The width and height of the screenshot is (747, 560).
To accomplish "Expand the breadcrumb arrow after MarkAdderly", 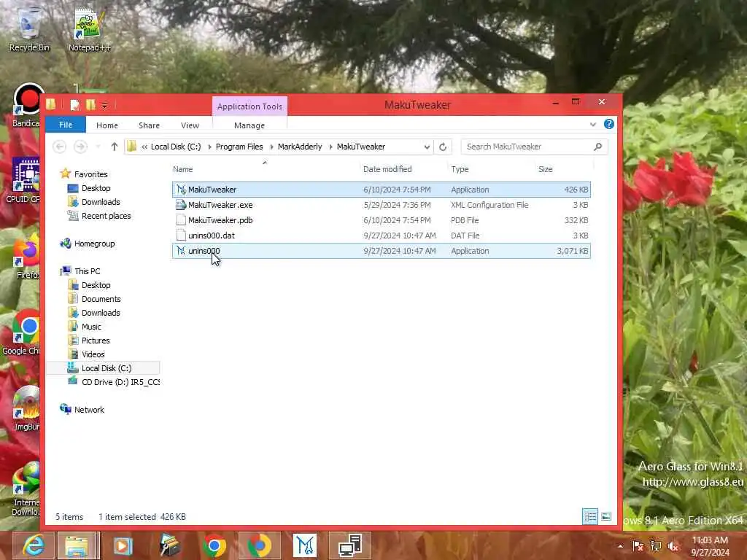I will click(330, 147).
